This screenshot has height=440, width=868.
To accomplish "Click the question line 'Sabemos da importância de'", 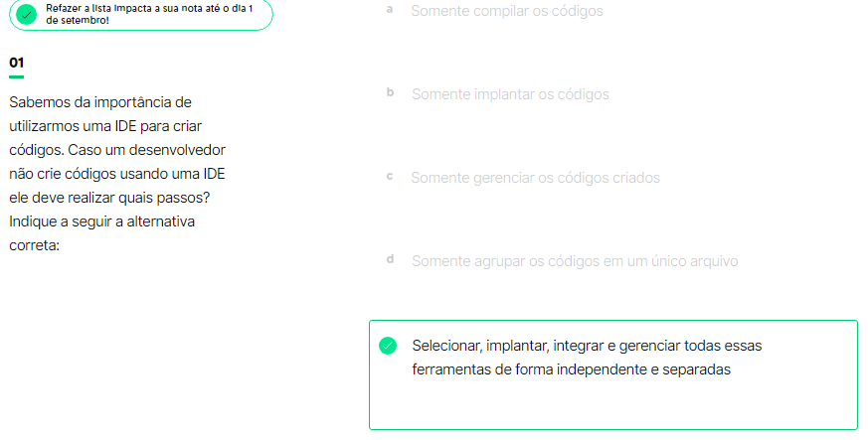I will (99, 102).
